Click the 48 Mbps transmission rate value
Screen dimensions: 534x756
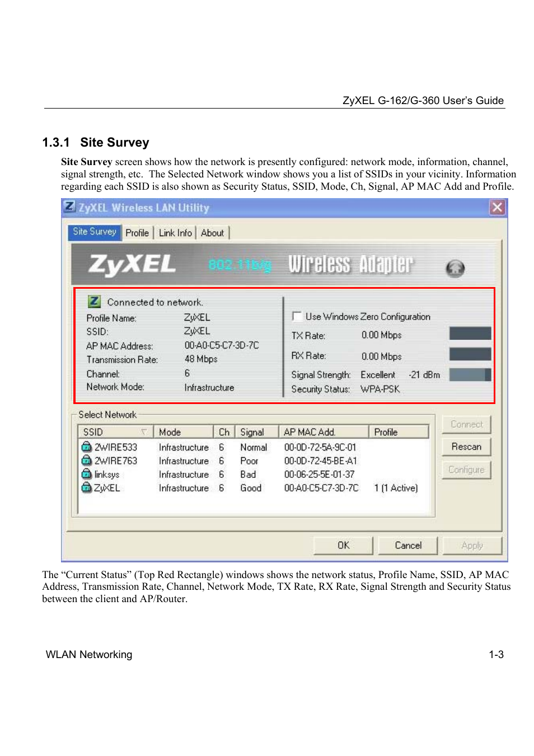201,359
